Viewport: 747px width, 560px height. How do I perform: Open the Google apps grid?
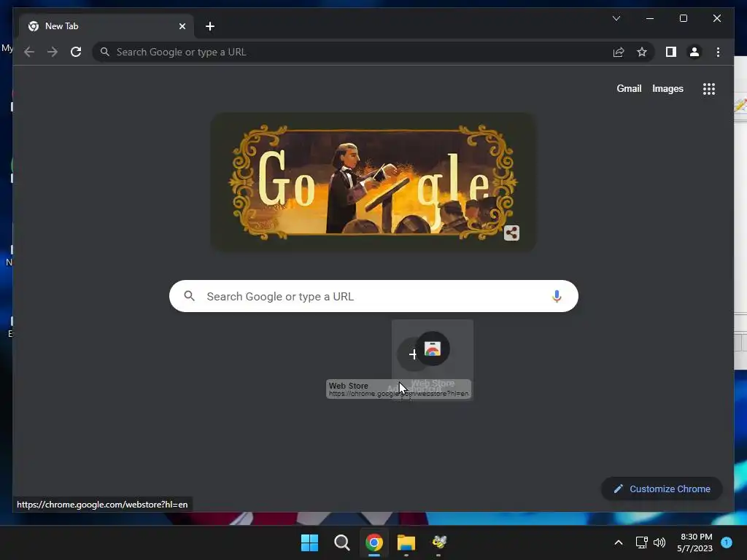pyautogui.click(x=709, y=89)
